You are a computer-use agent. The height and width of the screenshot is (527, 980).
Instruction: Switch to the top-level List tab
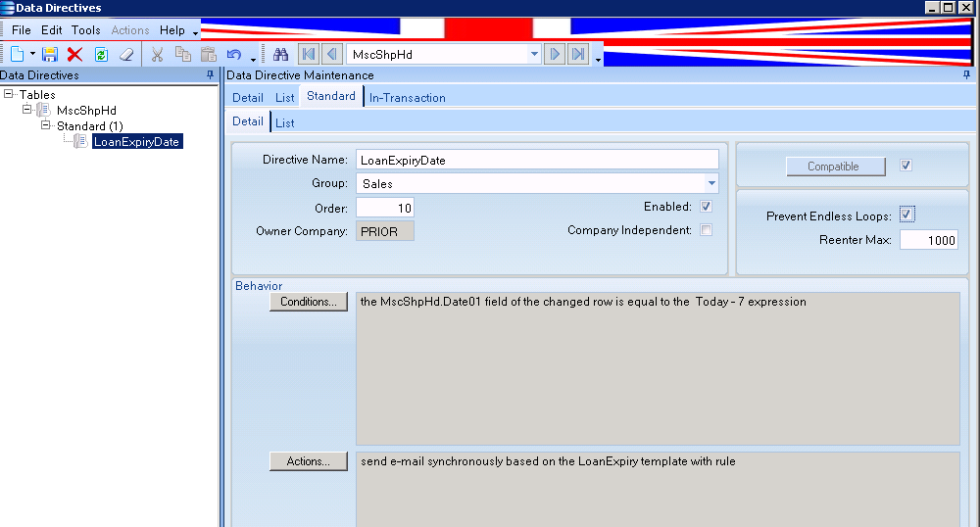pyautogui.click(x=284, y=97)
